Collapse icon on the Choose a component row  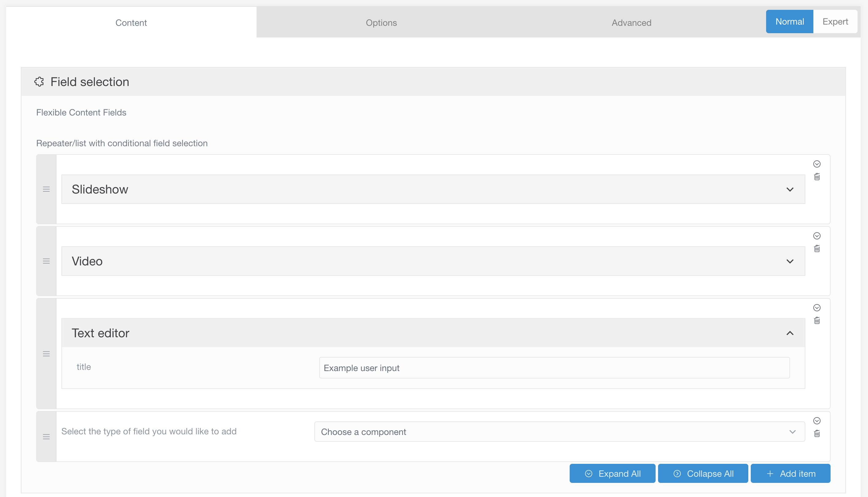[817, 421]
